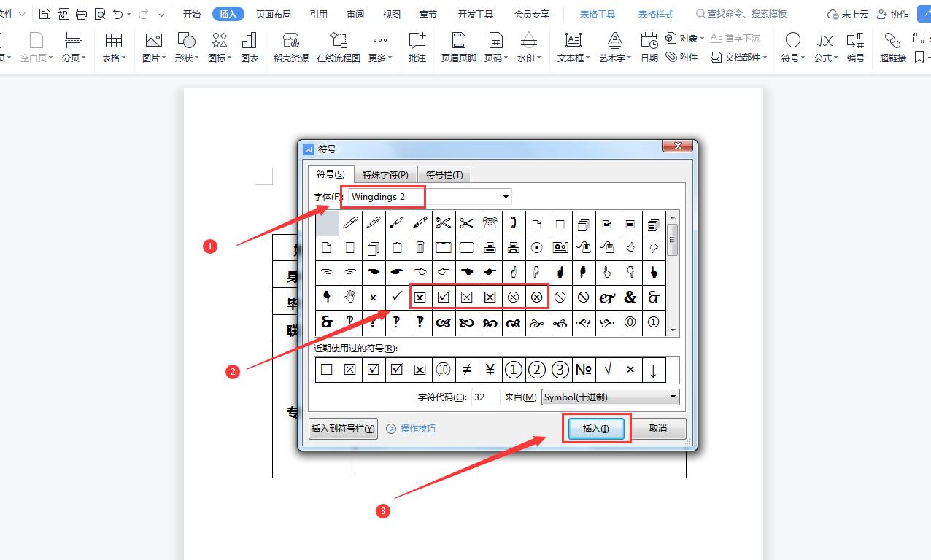Open the 表格样式 ribbon tab
This screenshot has height=560, width=931.
(x=656, y=15)
